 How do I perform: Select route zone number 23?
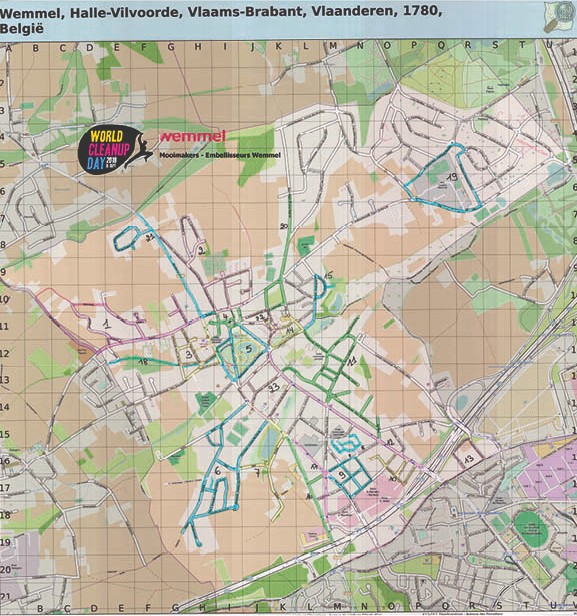click(x=274, y=388)
